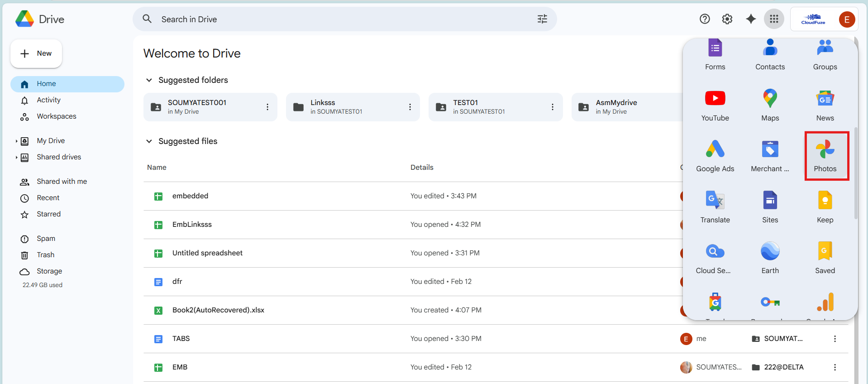
Task: Open the 222@DELTA folder link
Action: click(x=778, y=367)
